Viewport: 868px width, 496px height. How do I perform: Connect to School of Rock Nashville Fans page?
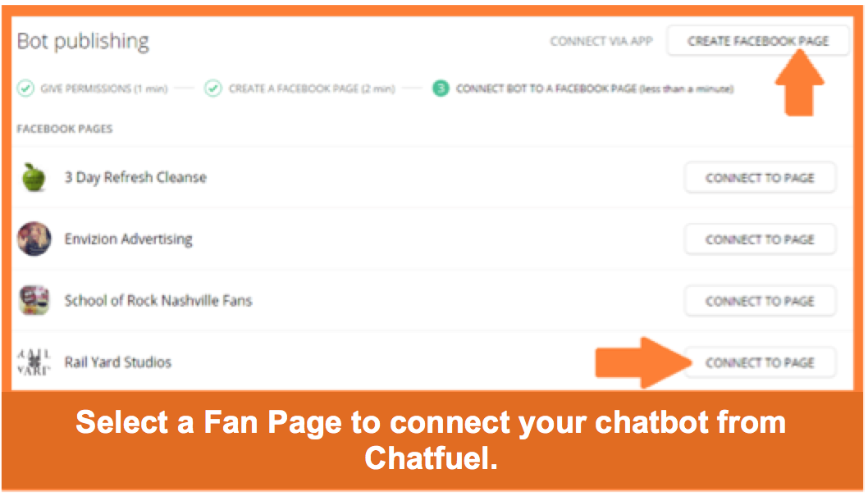pyautogui.click(x=760, y=301)
